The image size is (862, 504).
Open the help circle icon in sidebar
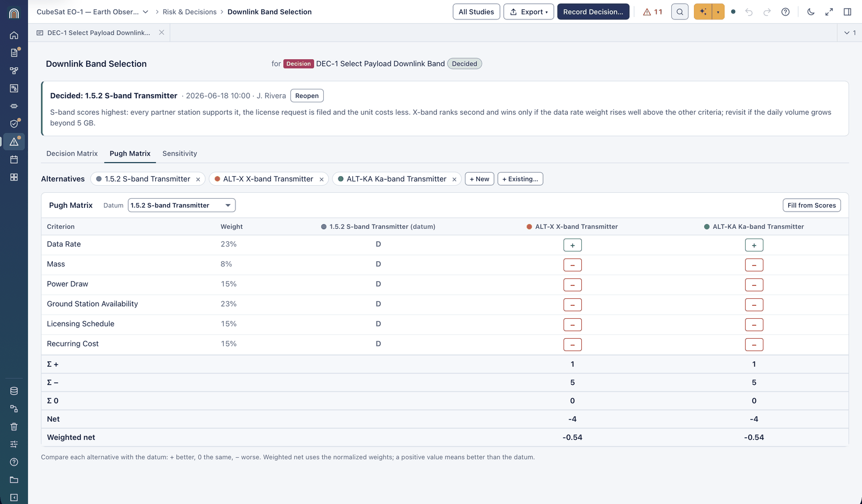(14, 462)
